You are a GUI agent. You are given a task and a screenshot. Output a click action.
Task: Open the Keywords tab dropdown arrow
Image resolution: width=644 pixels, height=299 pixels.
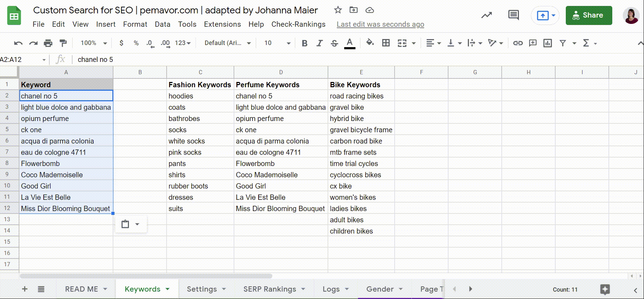(x=167, y=289)
